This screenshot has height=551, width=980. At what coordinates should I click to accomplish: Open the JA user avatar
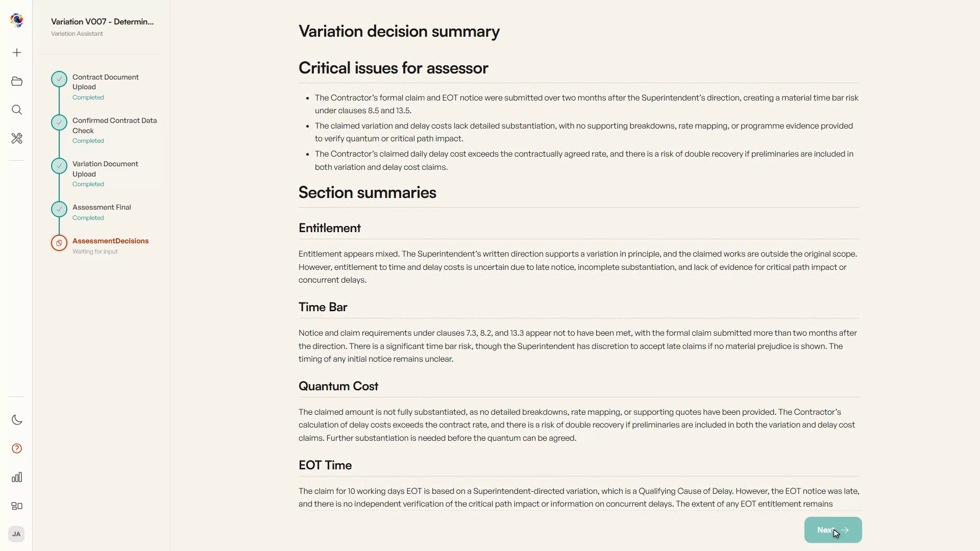click(16, 534)
